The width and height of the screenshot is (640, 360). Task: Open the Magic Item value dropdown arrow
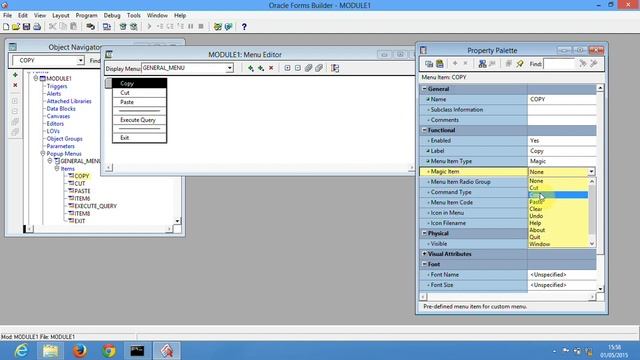(x=591, y=172)
